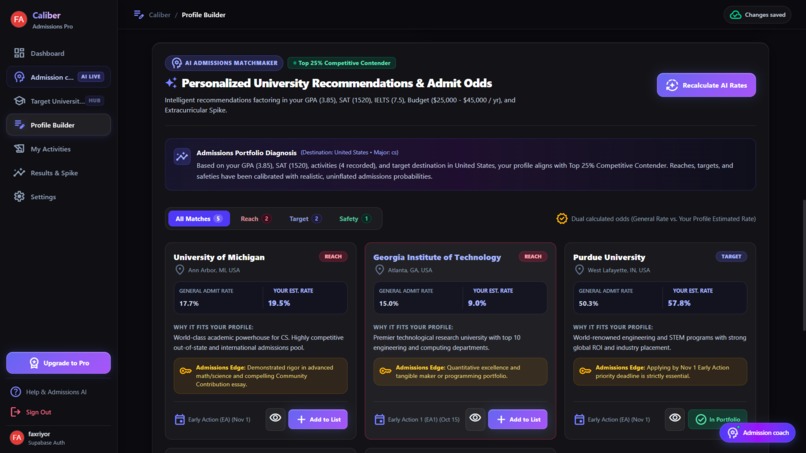Click the Caliber breadcrumb link

[x=159, y=15]
